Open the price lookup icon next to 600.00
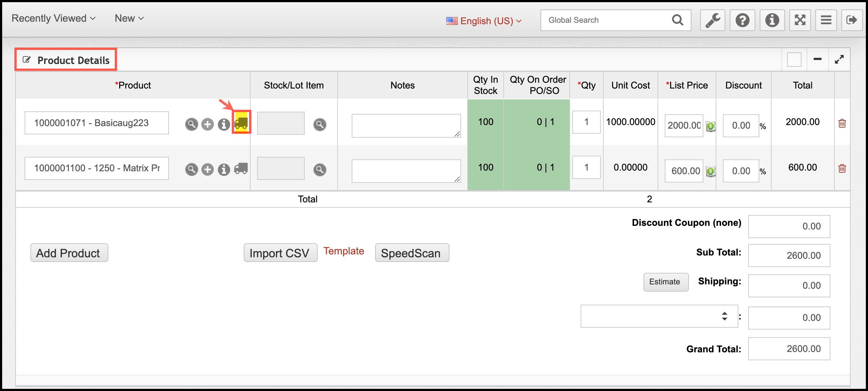This screenshot has height=391, width=868. [711, 172]
